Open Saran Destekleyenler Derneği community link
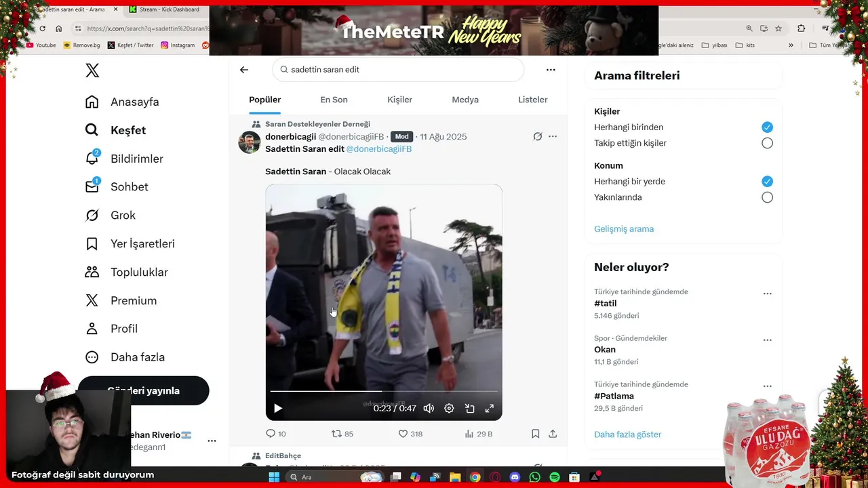This screenshot has width=868, height=488. [x=317, y=124]
